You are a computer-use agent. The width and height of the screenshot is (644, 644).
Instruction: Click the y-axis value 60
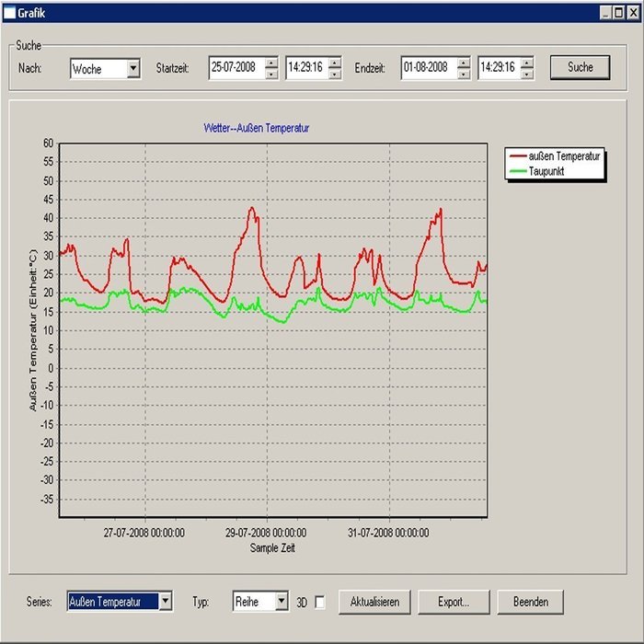(x=49, y=143)
